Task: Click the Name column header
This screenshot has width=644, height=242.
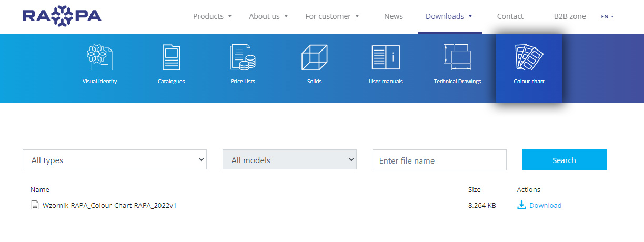Action: click(x=40, y=189)
